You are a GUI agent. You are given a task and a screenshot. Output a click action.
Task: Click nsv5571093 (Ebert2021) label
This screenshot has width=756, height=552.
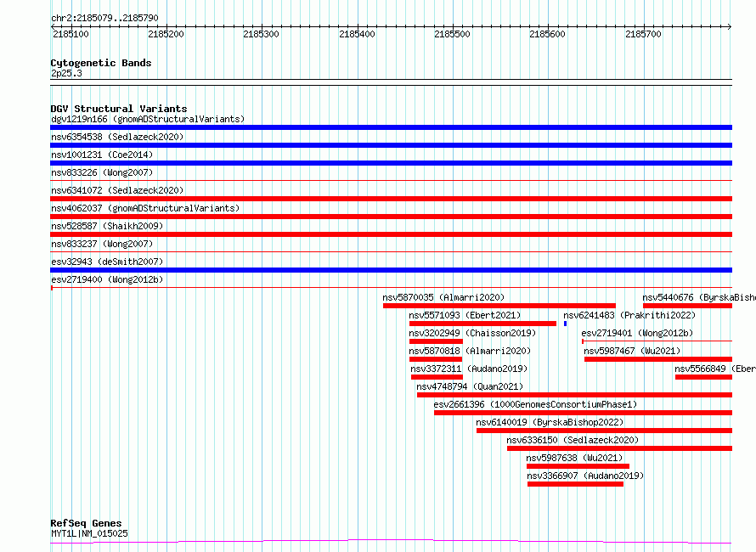(465, 315)
